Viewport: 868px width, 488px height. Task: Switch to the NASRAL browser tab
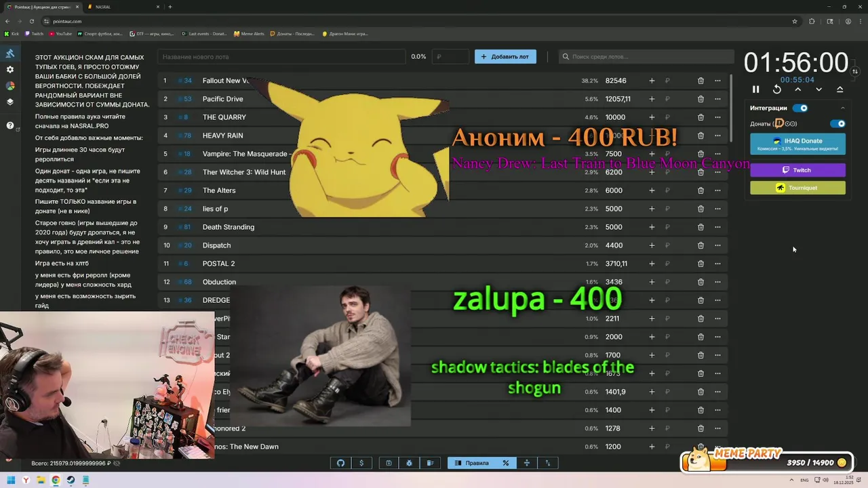click(x=122, y=7)
